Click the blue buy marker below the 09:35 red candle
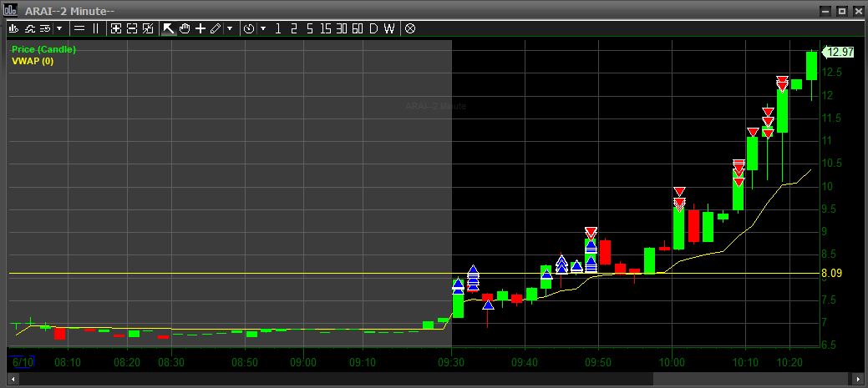 [x=488, y=305]
